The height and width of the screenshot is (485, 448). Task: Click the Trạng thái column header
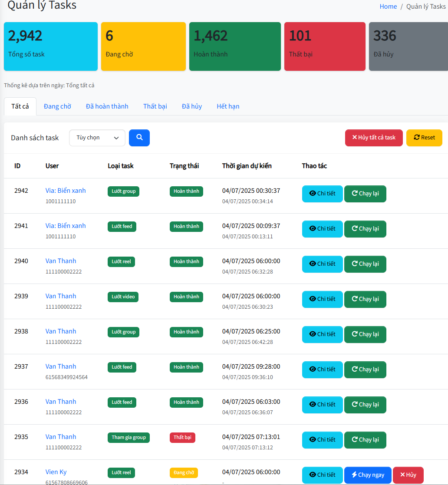point(184,166)
